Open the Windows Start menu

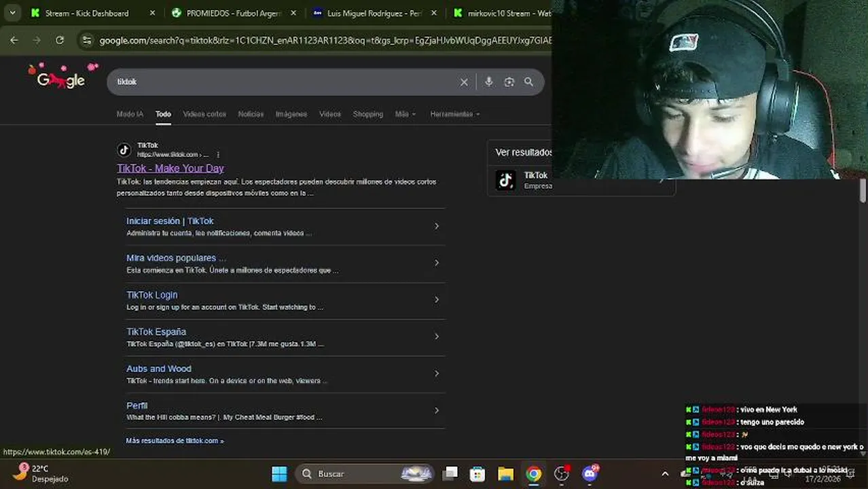click(x=279, y=473)
